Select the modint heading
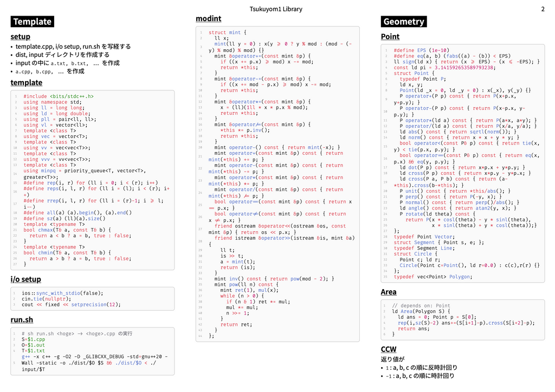This screenshot has height=392, width=555. pyautogui.click(x=208, y=19)
